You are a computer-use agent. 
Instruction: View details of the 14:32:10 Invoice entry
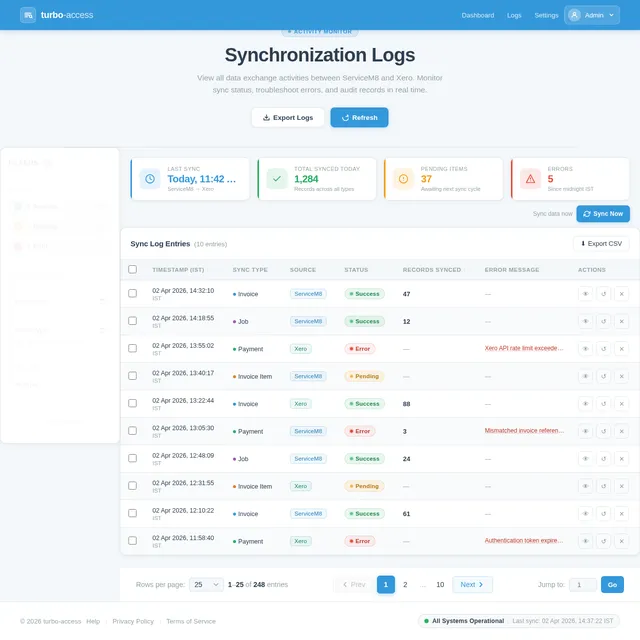[585, 294]
